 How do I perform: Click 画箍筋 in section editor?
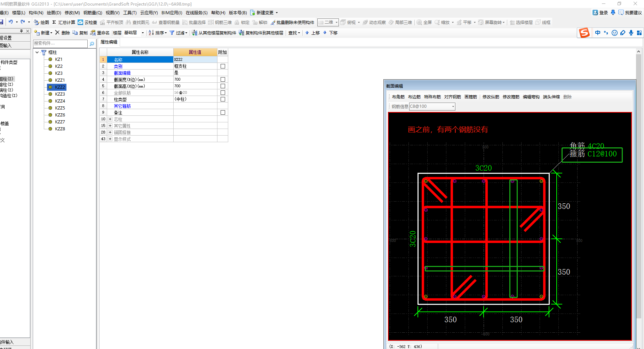(471, 97)
